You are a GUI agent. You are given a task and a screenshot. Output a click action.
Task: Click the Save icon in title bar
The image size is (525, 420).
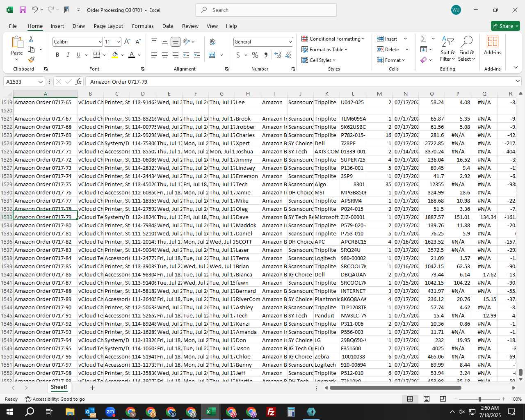(x=23, y=10)
